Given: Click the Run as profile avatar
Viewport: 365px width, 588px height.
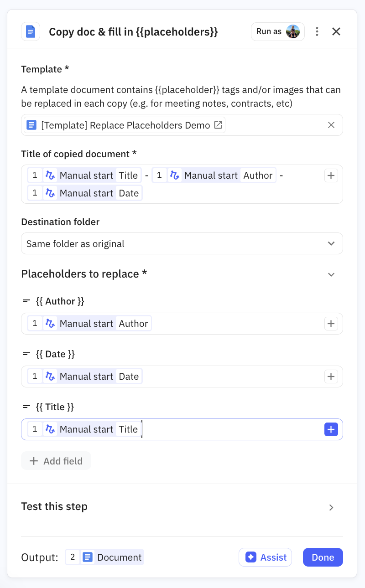Looking at the screenshot, I should click(293, 31).
